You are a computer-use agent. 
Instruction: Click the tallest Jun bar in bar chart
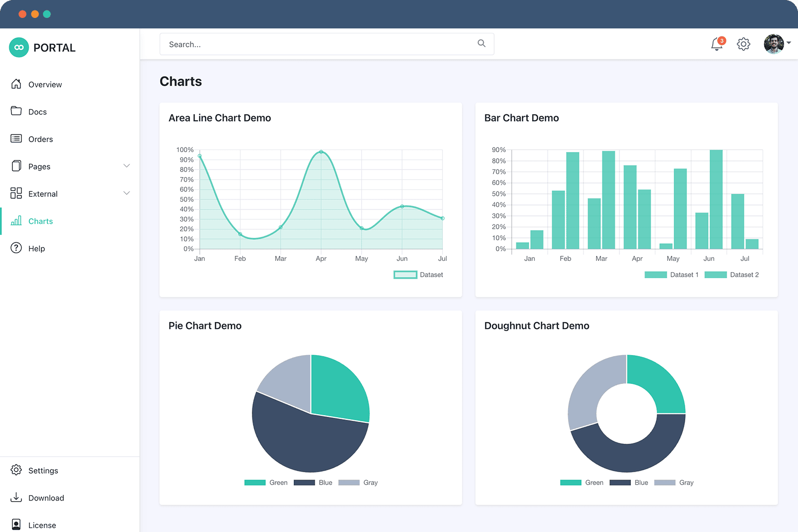coord(716,199)
